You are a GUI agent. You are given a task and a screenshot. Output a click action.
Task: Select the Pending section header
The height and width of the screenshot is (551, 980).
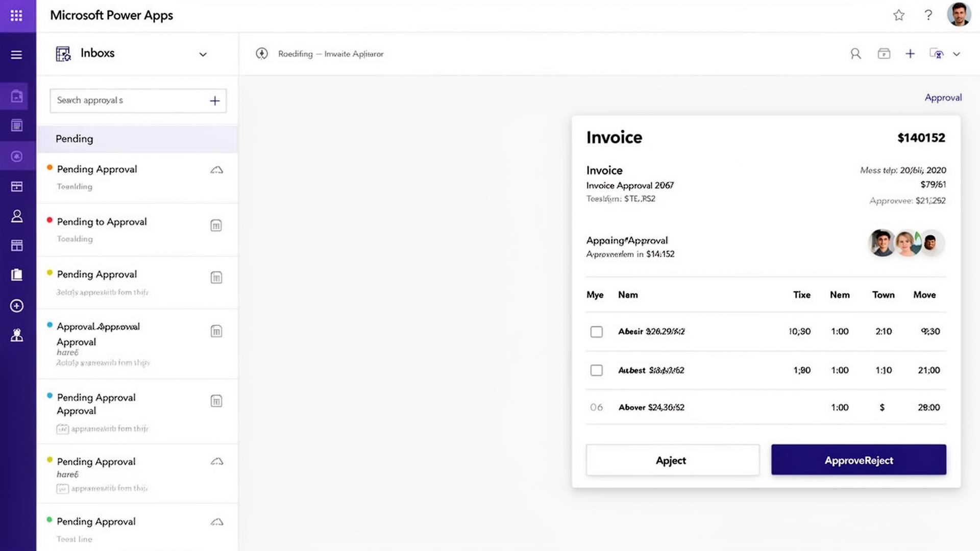tap(137, 139)
